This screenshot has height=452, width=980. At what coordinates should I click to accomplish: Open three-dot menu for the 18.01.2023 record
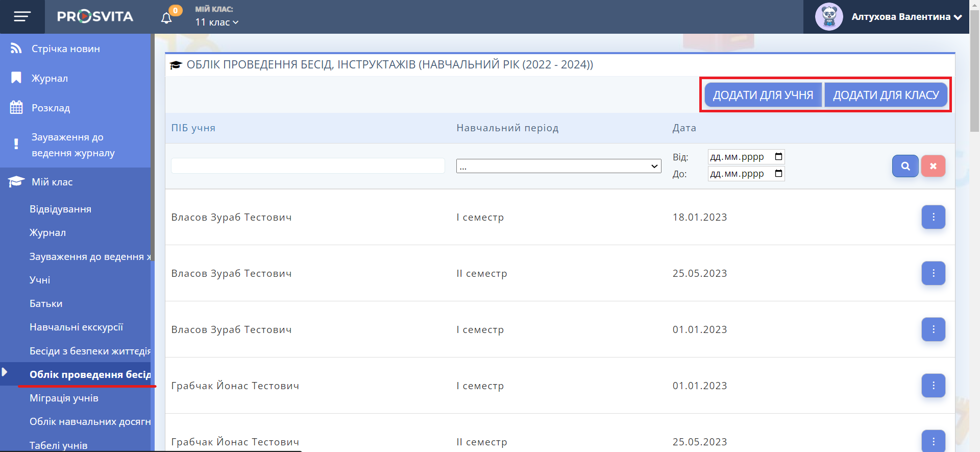click(x=933, y=217)
